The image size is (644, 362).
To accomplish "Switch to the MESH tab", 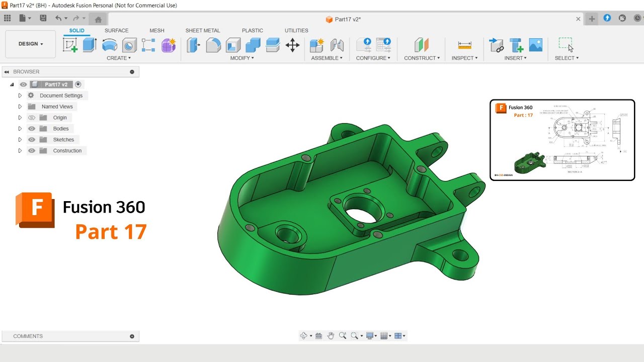I will (x=157, y=31).
